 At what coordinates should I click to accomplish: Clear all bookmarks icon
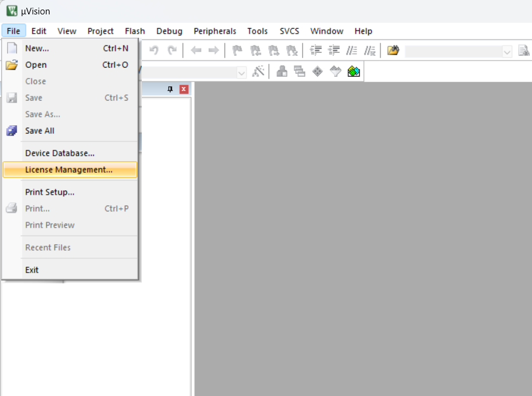(x=292, y=50)
